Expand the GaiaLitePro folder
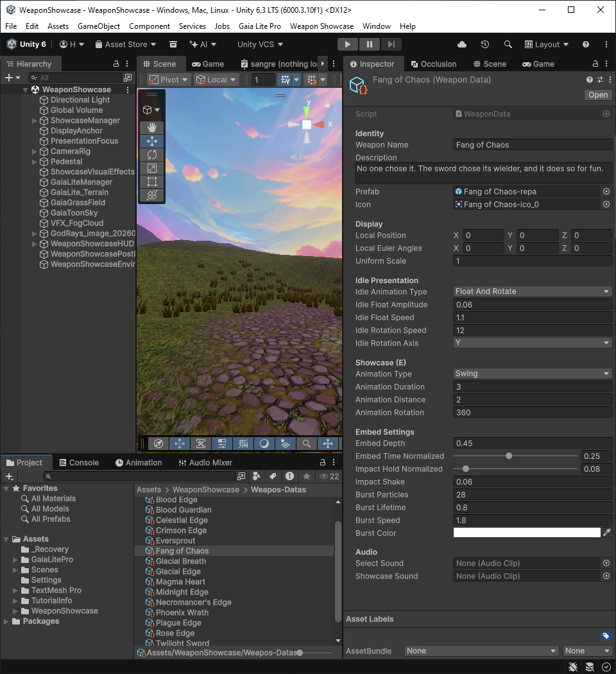Viewport: 616px width, 674px height. coord(15,560)
